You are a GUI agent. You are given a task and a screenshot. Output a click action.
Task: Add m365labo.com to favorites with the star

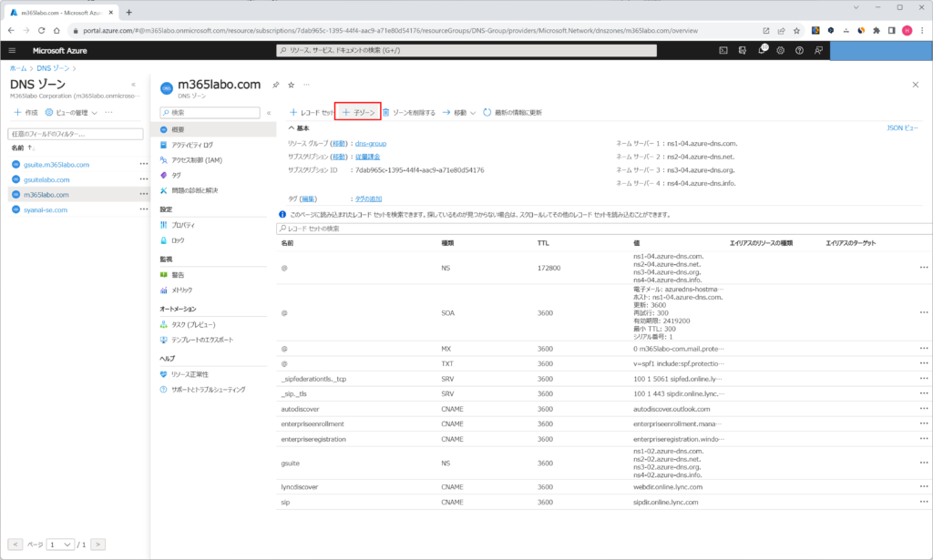click(291, 85)
